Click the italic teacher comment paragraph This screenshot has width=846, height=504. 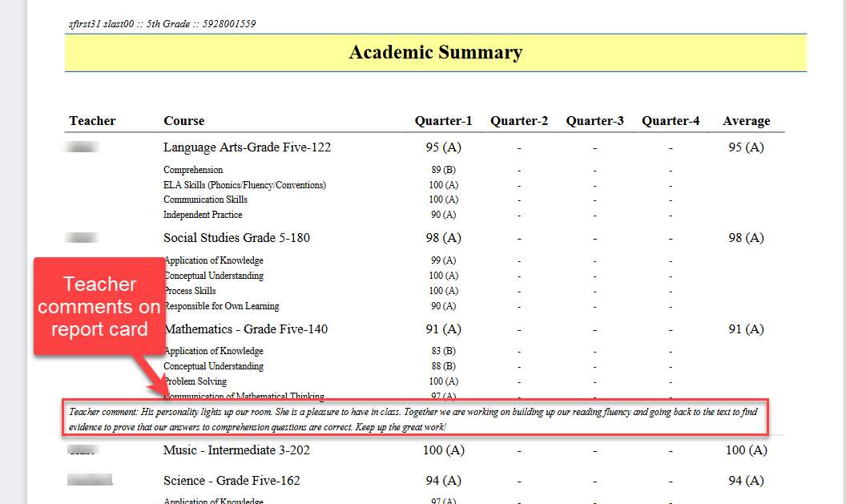pyautogui.click(x=414, y=418)
